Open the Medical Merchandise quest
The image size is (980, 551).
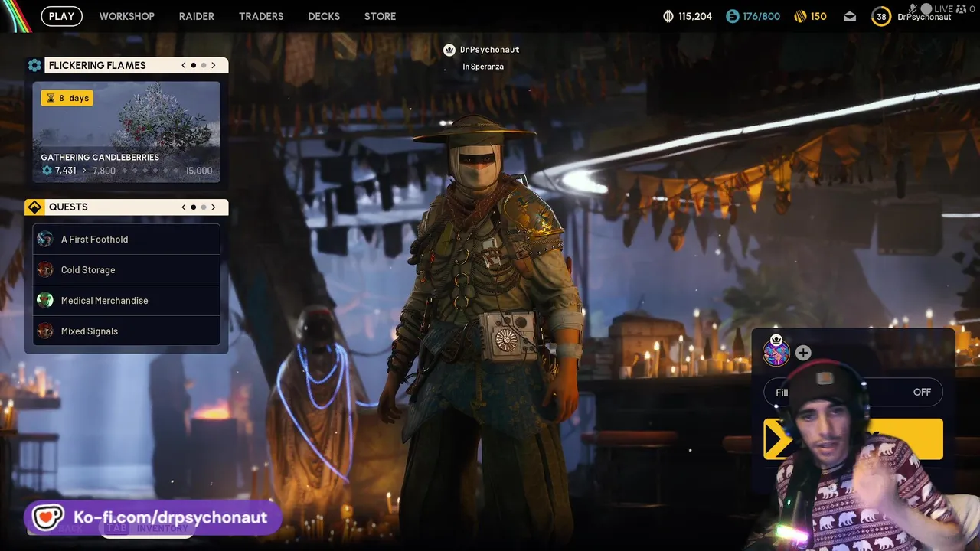(x=126, y=300)
